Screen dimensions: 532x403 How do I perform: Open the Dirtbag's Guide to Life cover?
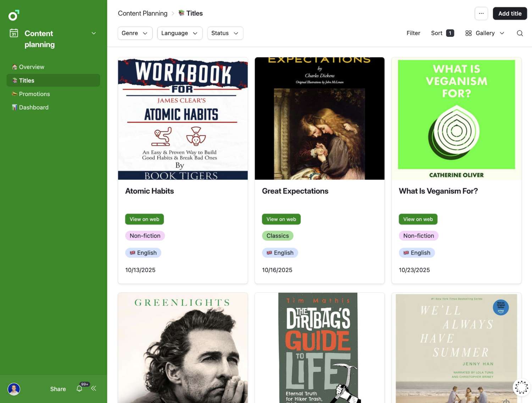(x=320, y=348)
